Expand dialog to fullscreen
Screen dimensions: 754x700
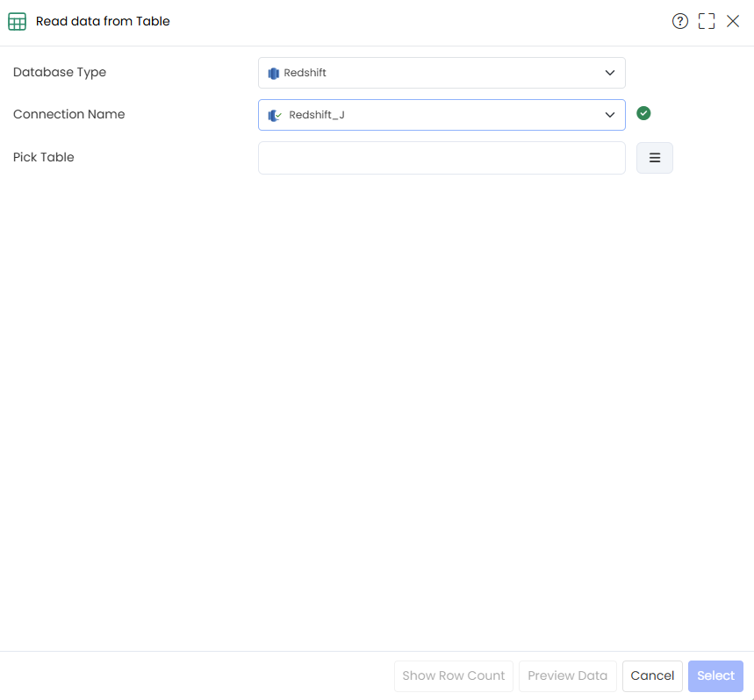point(707,21)
